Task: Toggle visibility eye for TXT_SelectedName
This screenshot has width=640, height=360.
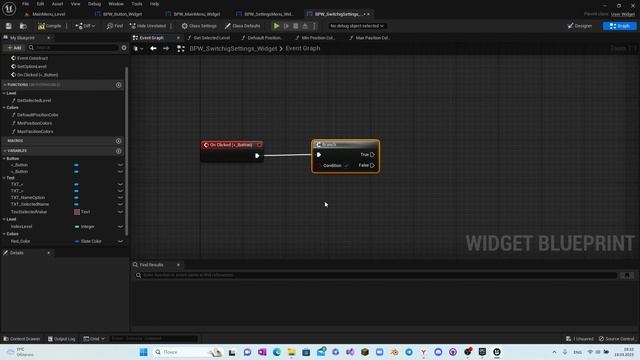Action: pos(120,204)
